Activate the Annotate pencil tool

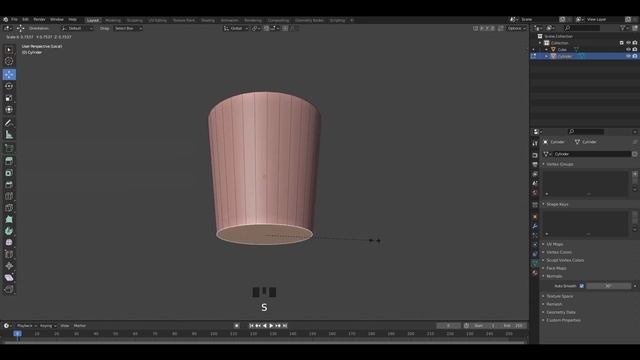point(9,123)
